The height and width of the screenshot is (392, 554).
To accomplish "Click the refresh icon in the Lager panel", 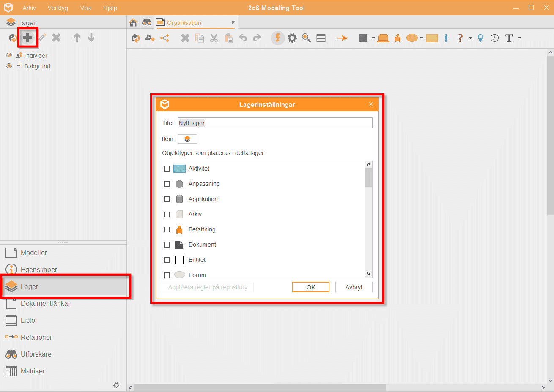I will [x=13, y=38].
